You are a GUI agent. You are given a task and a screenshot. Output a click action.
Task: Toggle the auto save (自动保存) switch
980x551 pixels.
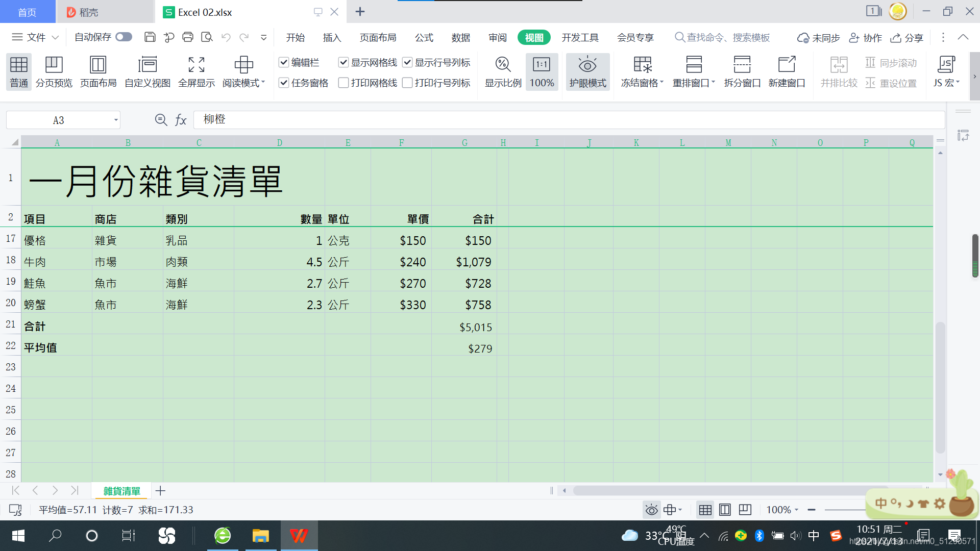pos(124,37)
